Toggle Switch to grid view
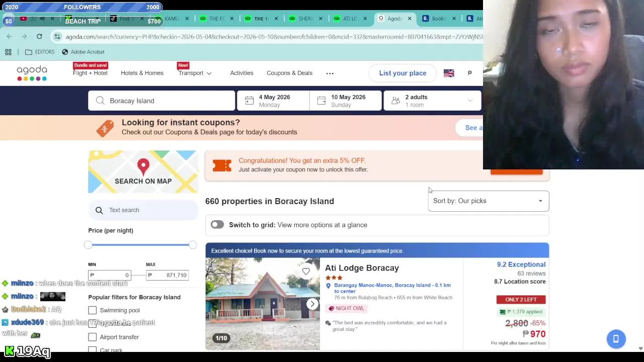The image size is (644, 362). (217, 225)
